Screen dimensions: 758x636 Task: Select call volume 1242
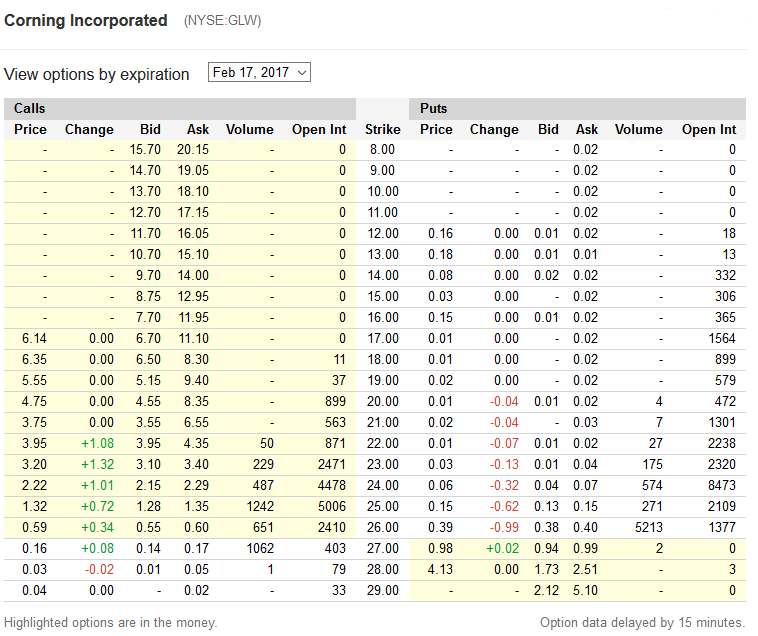[x=260, y=507]
